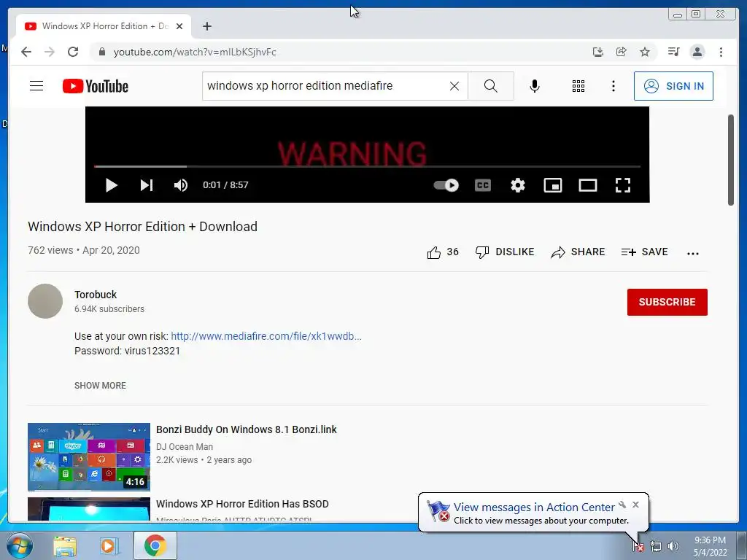This screenshot has width=747, height=560.
Task: Open View messages in Action Center balloon
Action: [x=533, y=507]
